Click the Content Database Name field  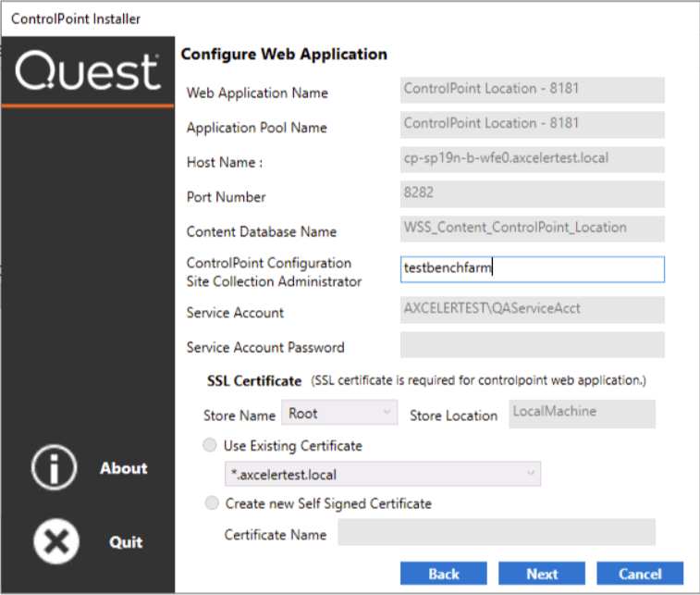[x=532, y=229]
